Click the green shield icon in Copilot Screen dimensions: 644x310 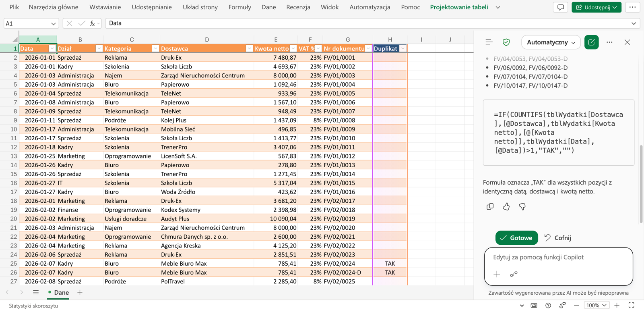[x=506, y=42]
